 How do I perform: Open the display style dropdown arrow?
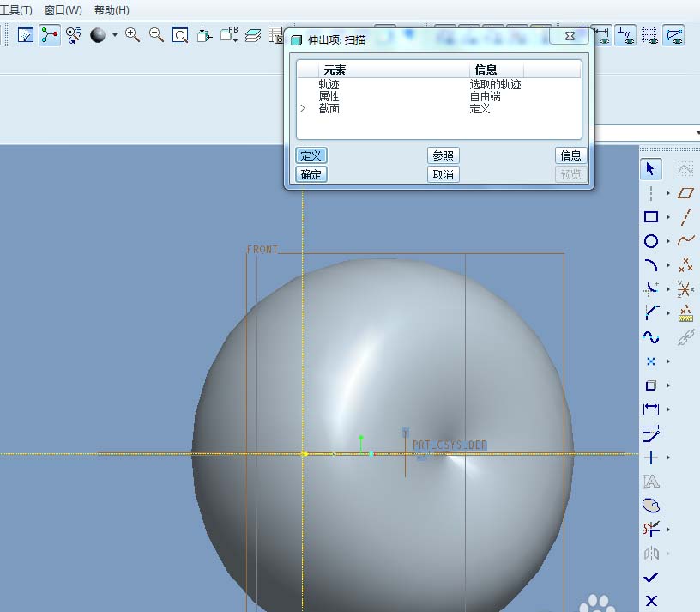[115, 35]
